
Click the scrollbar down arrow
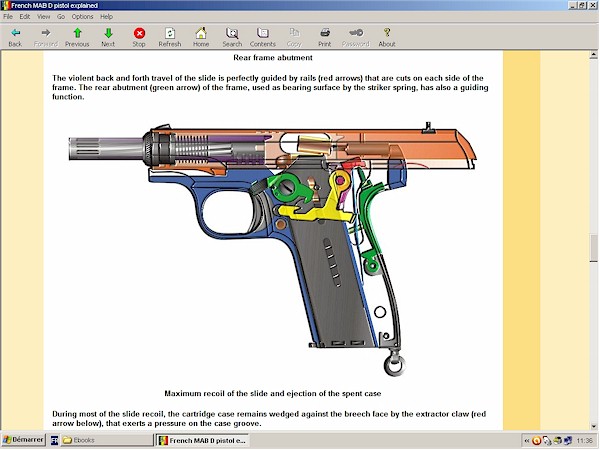593,426
